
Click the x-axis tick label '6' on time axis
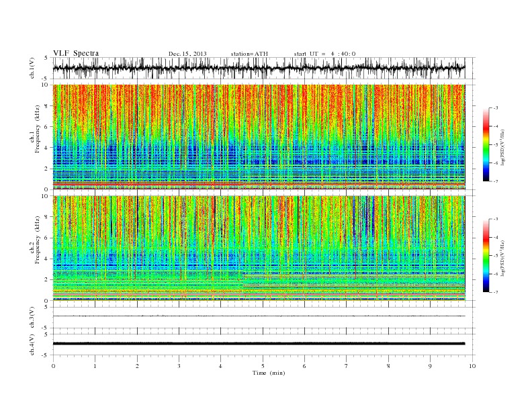(305, 366)
